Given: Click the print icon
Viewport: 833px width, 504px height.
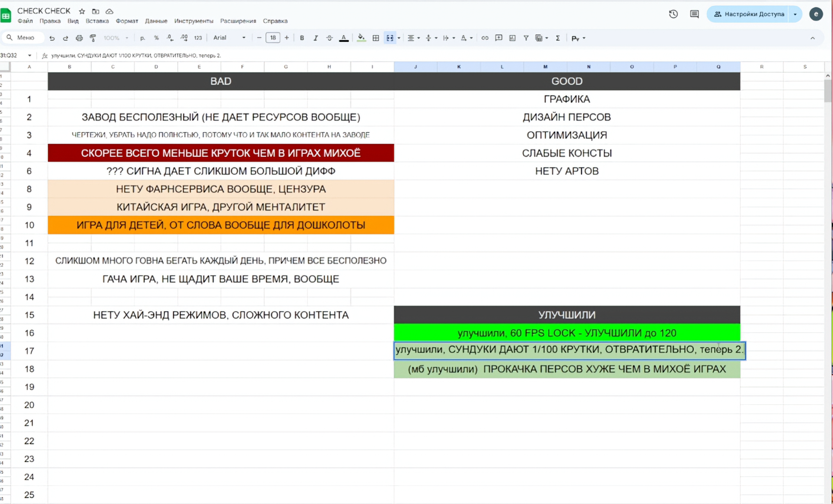Looking at the screenshot, I should (x=79, y=38).
